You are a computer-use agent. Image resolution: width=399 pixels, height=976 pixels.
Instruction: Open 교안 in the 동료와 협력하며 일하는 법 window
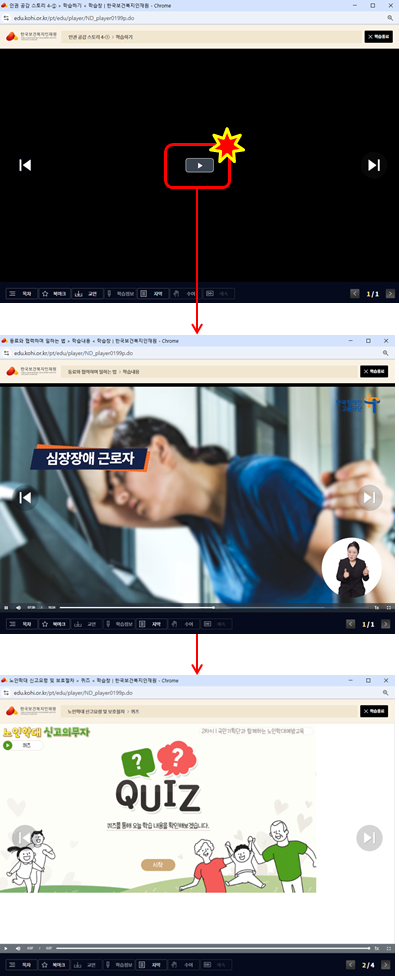pos(87,624)
